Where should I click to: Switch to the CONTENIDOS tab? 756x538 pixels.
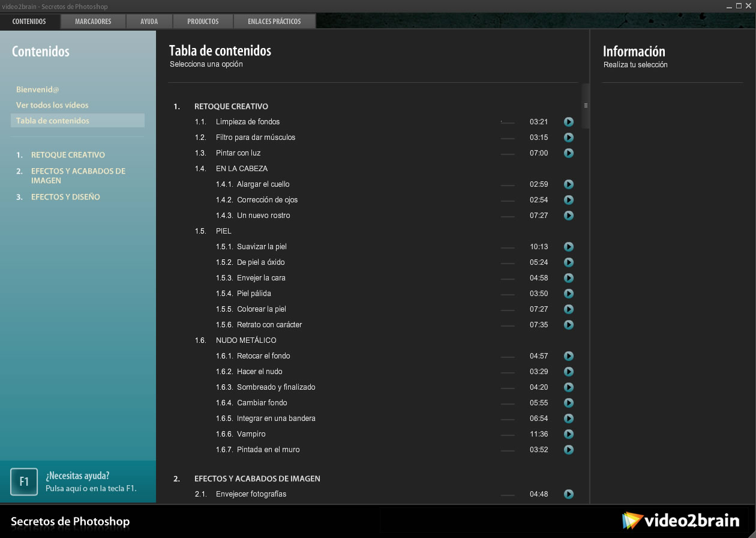coord(29,22)
